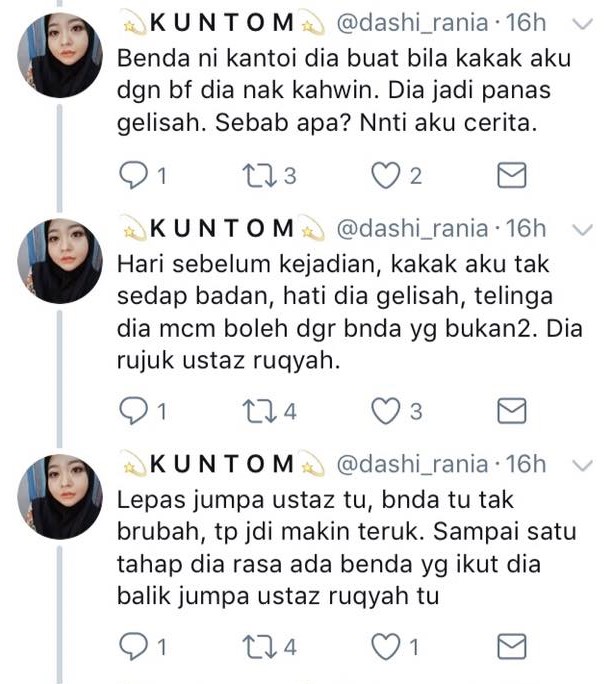Image resolution: width=612 pixels, height=684 pixels.
Task: Share 'Hari sebelum kejadian' tweet via message icon
Action: click(x=512, y=411)
